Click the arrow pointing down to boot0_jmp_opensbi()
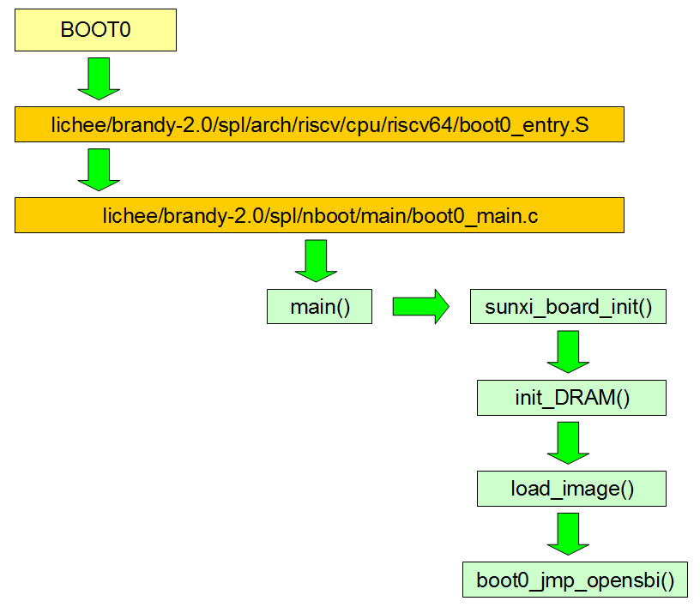This screenshot has height=607, width=700. coord(568,533)
